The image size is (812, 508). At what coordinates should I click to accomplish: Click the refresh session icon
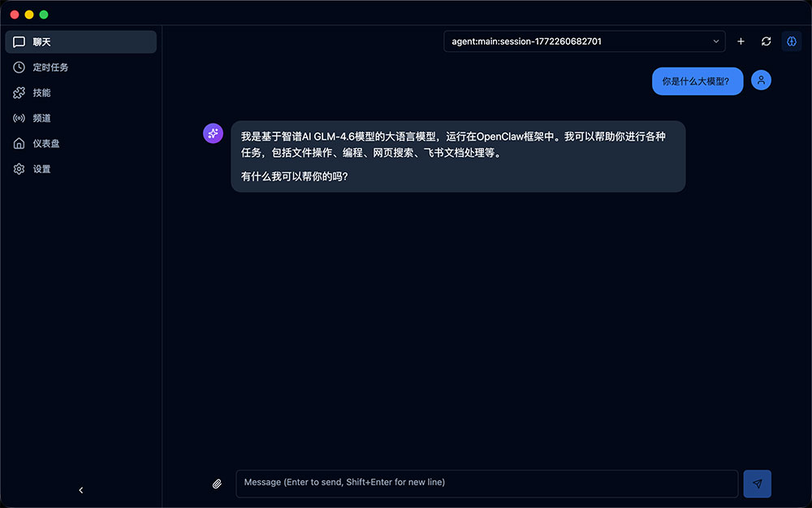(x=766, y=41)
